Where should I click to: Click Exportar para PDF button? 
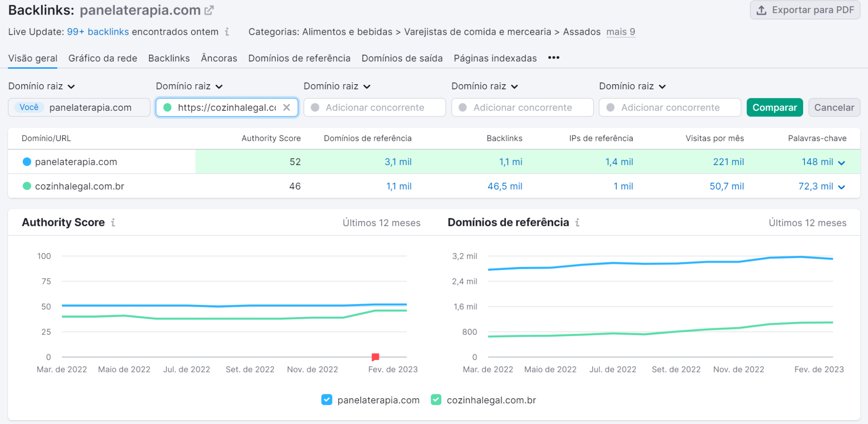pyautogui.click(x=805, y=10)
